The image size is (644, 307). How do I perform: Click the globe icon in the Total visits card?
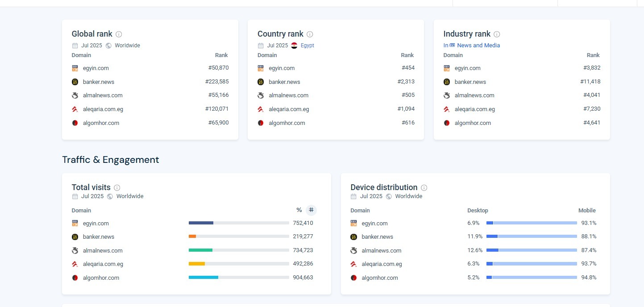pyautogui.click(x=110, y=196)
